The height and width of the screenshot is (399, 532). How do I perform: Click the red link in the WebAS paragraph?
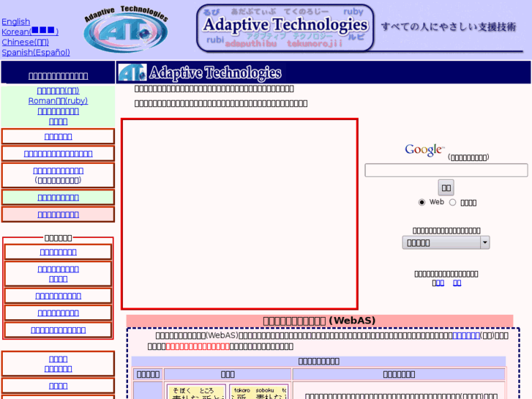(x=198, y=346)
